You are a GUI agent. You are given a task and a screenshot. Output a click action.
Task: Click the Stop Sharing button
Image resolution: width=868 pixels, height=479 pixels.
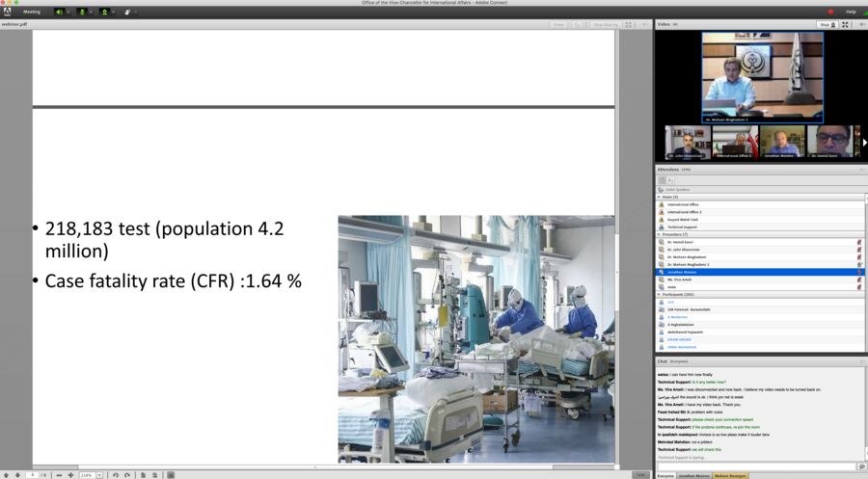pos(605,25)
